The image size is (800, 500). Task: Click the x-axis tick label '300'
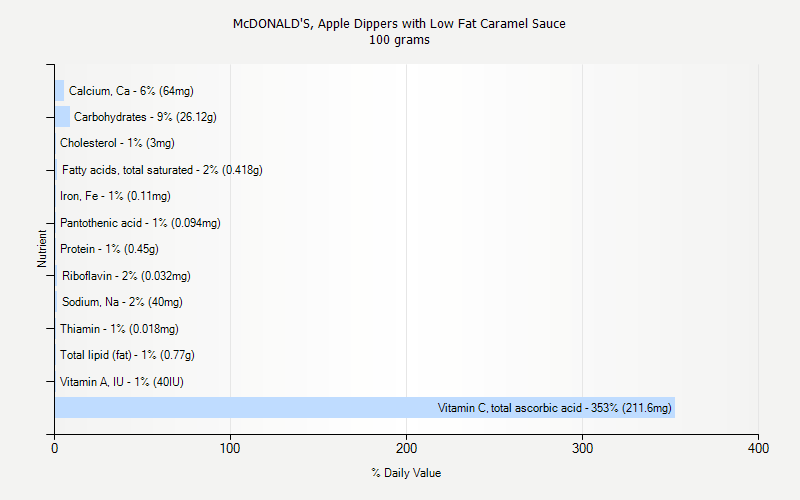click(x=582, y=448)
